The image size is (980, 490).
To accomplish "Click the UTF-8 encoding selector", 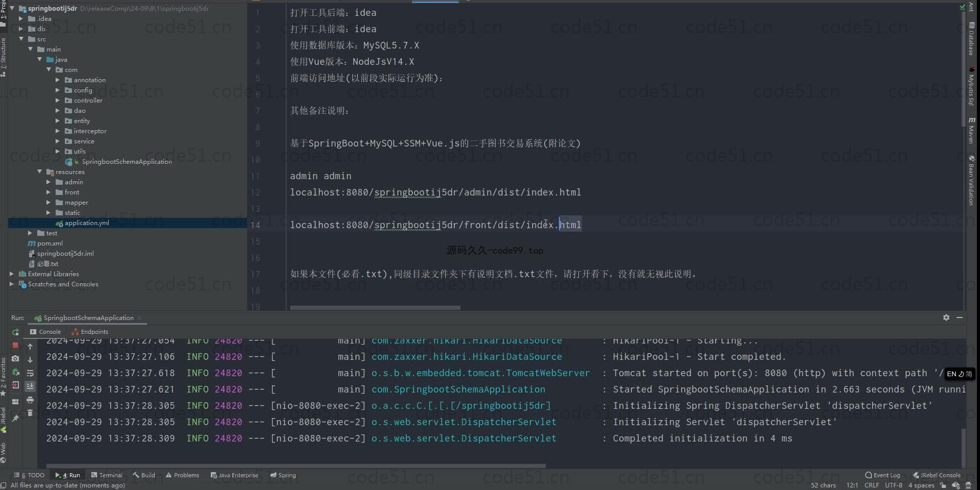I will point(894,485).
